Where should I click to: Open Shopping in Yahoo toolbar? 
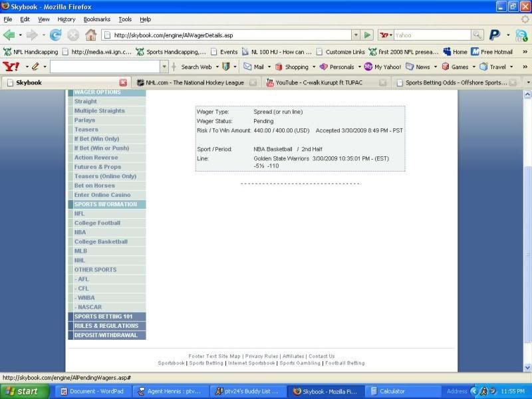point(292,67)
